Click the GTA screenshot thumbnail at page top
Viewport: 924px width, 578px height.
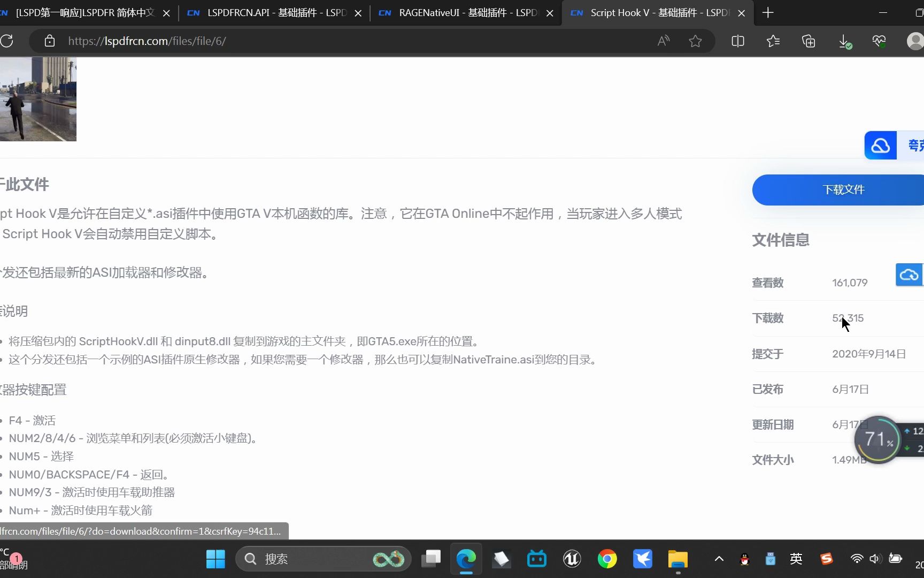[x=37, y=99]
